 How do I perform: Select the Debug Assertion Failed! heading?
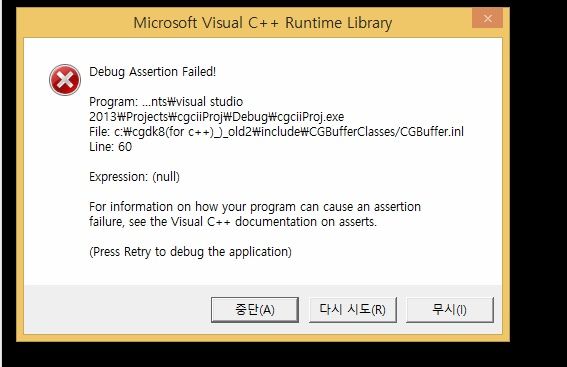(152, 72)
